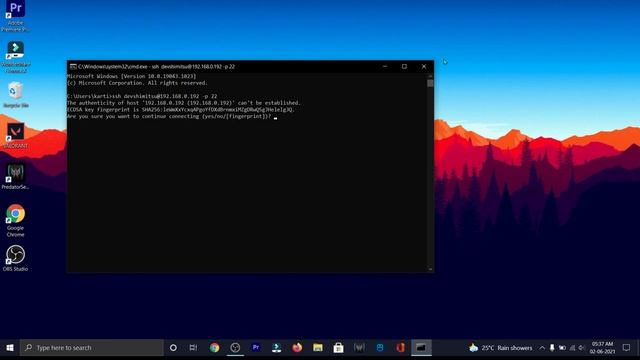
Task: Open the Wondershare Filmora desktop shortcut
Action: click(x=16, y=57)
